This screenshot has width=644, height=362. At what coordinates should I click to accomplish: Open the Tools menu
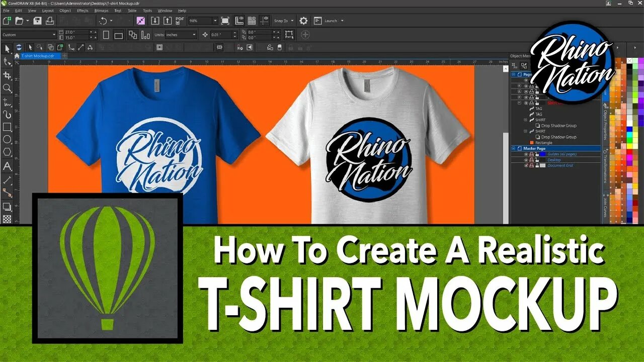[147, 11]
